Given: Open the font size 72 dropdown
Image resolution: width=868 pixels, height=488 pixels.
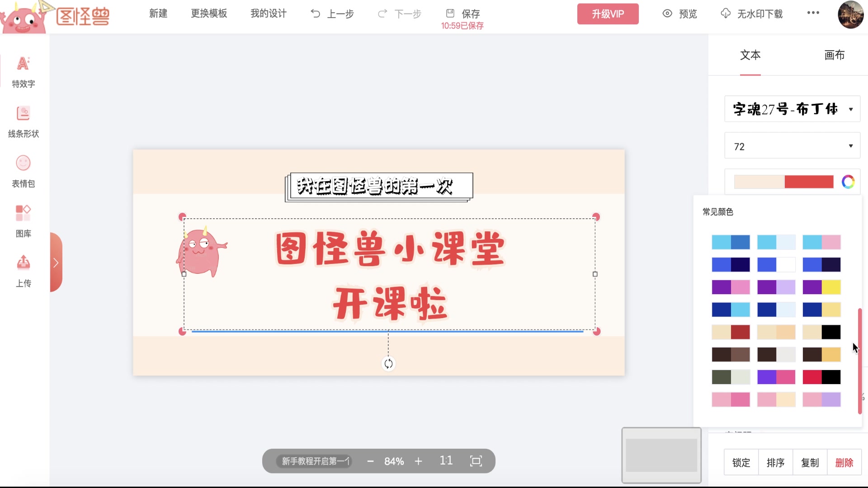Looking at the screenshot, I should click(x=792, y=145).
